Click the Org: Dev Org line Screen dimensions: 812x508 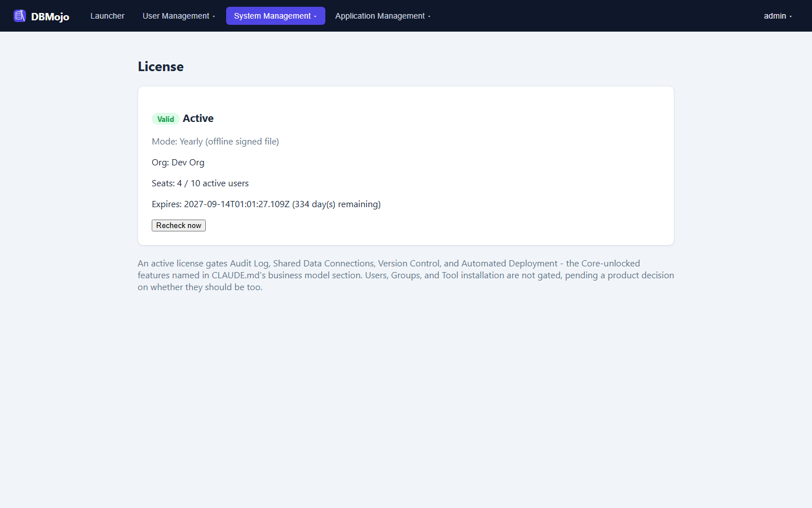[x=178, y=163]
